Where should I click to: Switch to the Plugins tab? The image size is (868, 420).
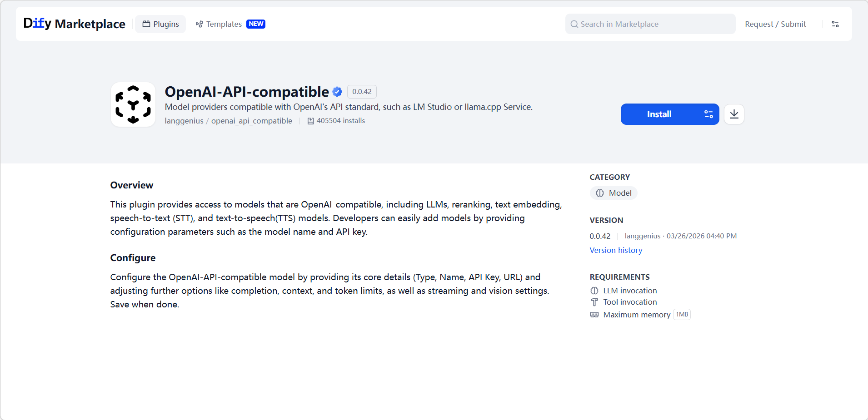[160, 24]
